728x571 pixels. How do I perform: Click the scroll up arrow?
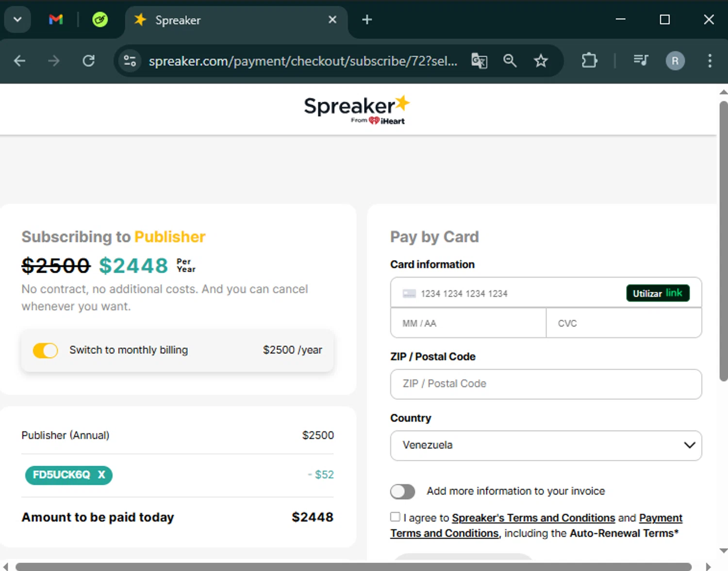[723, 92]
